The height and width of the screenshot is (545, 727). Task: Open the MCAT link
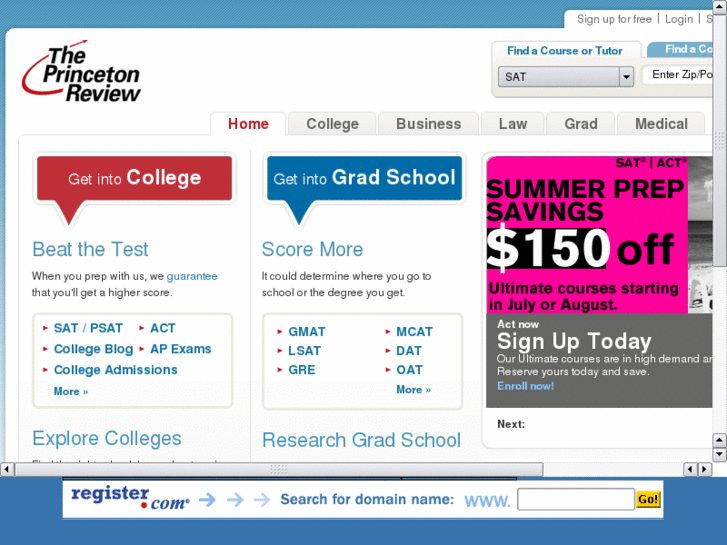(414, 332)
